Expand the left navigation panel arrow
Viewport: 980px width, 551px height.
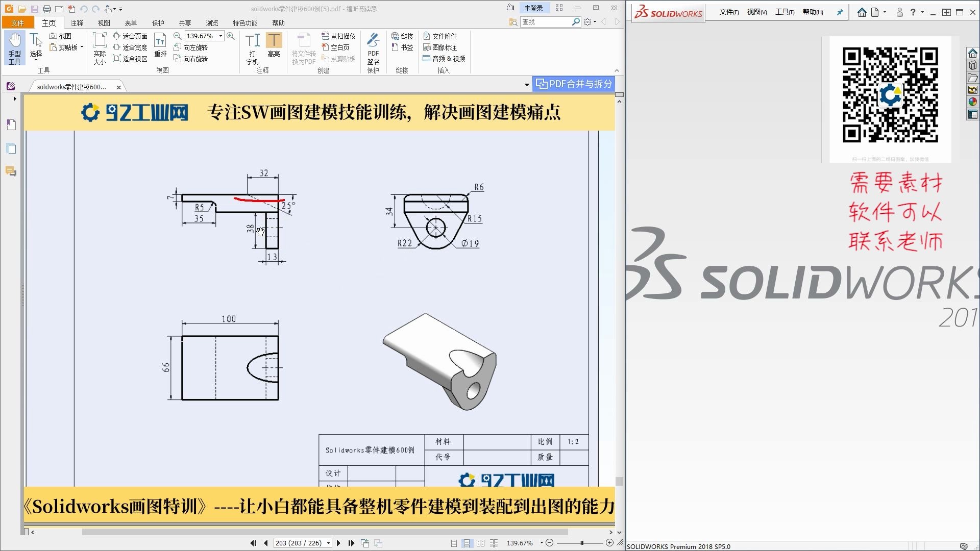[x=15, y=98]
